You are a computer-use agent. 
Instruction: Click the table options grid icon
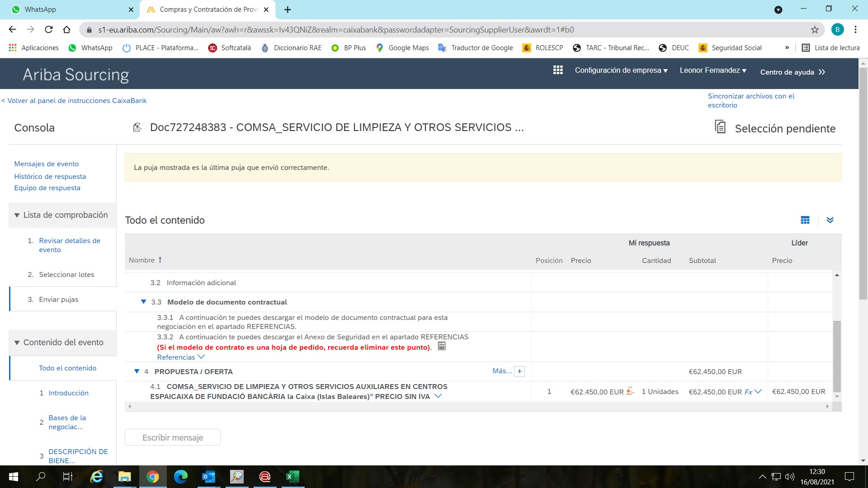pos(805,220)
